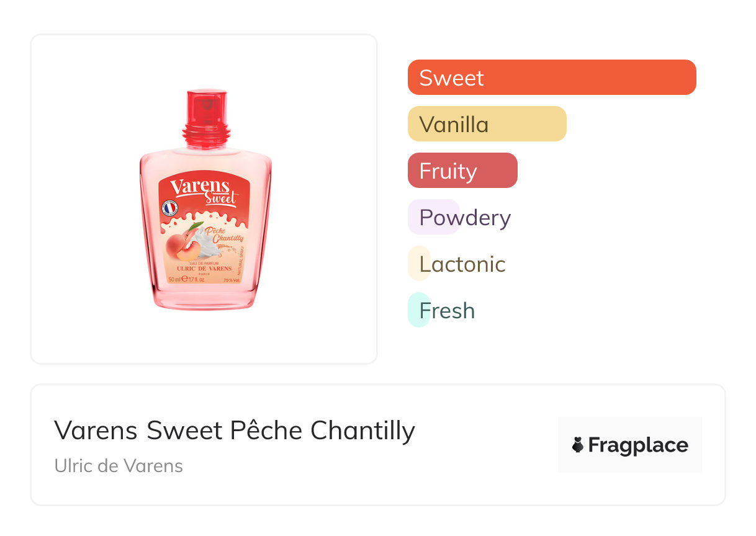Click the Fruity accord bar

point(462,171)
